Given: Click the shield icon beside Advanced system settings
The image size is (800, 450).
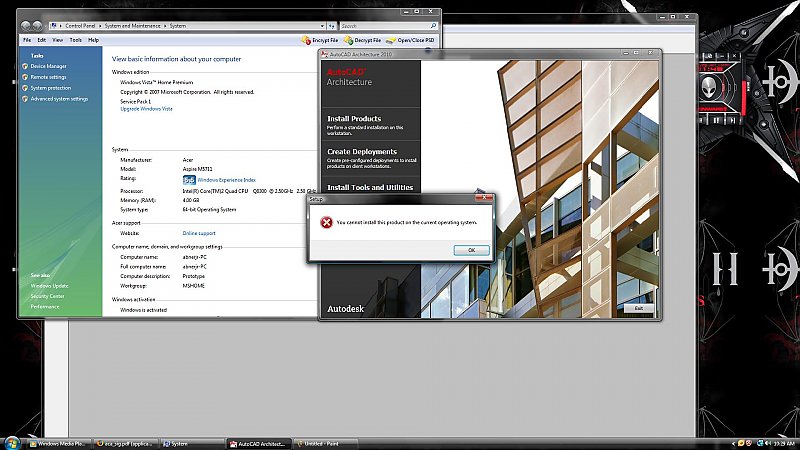Looking at the screenshot, I should (25, 99).
